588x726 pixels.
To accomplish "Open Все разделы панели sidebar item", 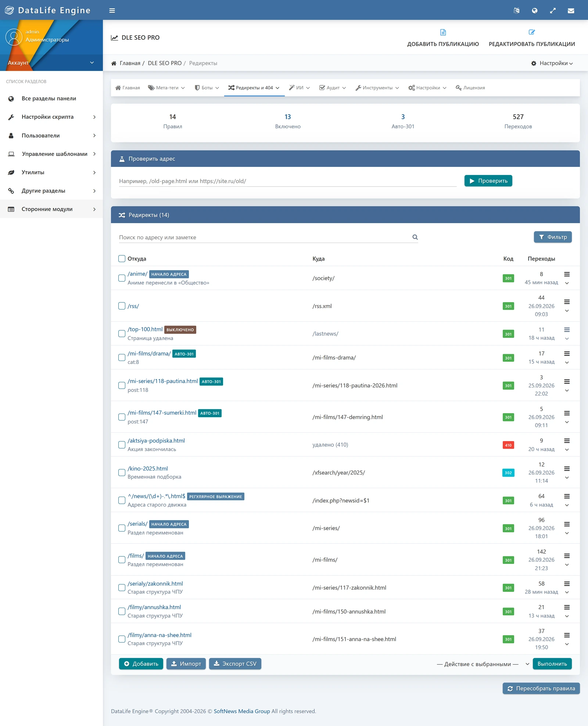I will click(51, 99).
